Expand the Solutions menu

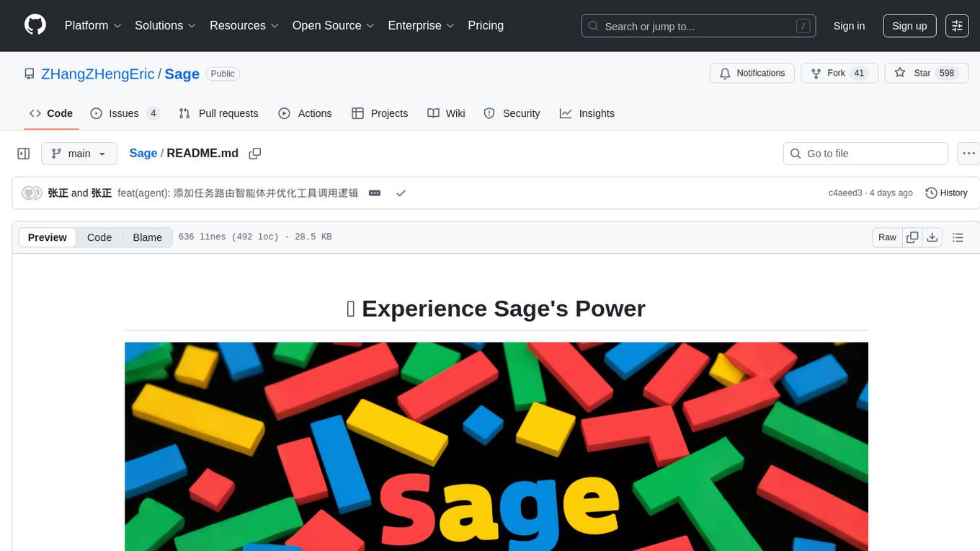(165, 25)
